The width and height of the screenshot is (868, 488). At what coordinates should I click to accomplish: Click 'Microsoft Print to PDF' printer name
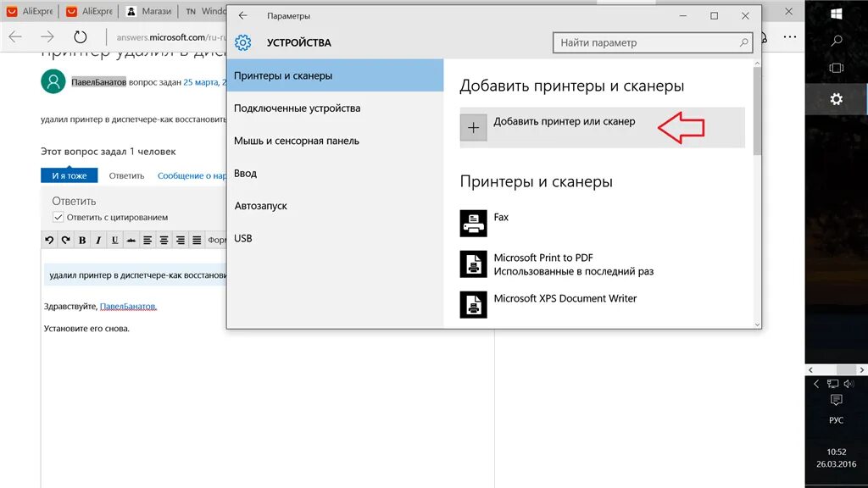pyautogui.click(x=543, y=258)
